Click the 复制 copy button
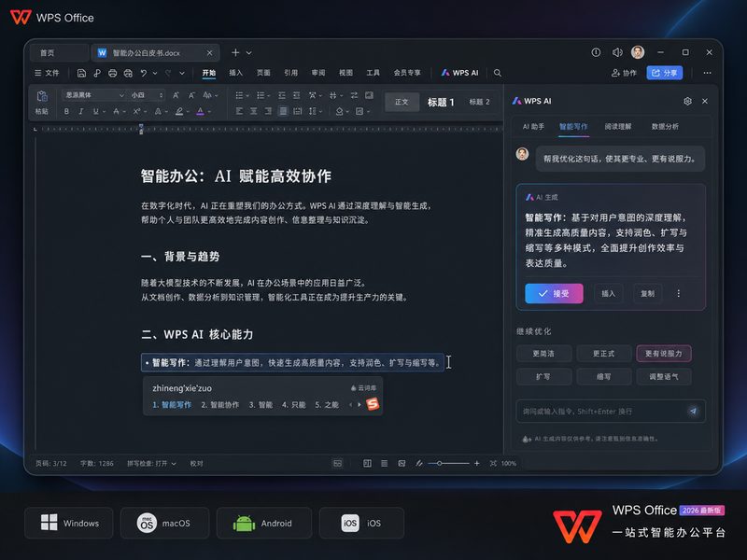Image resolution: width=747 pixels, height=560 pixels. tap(647, 293)
